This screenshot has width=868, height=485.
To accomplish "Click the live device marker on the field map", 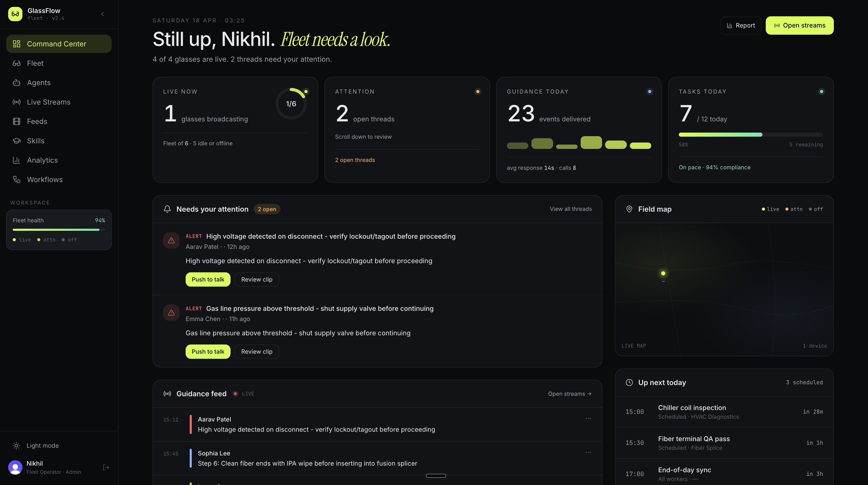I will point(663,273).
